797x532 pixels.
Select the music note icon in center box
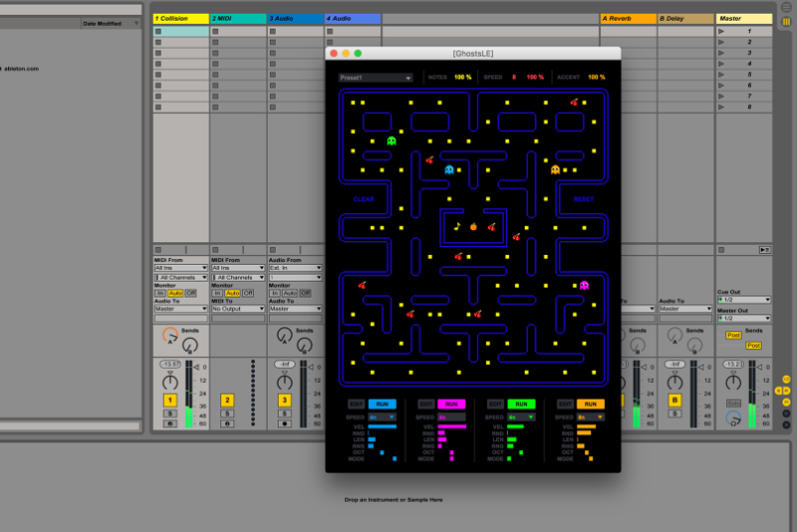pyautogui.click(x=456, y=226)
